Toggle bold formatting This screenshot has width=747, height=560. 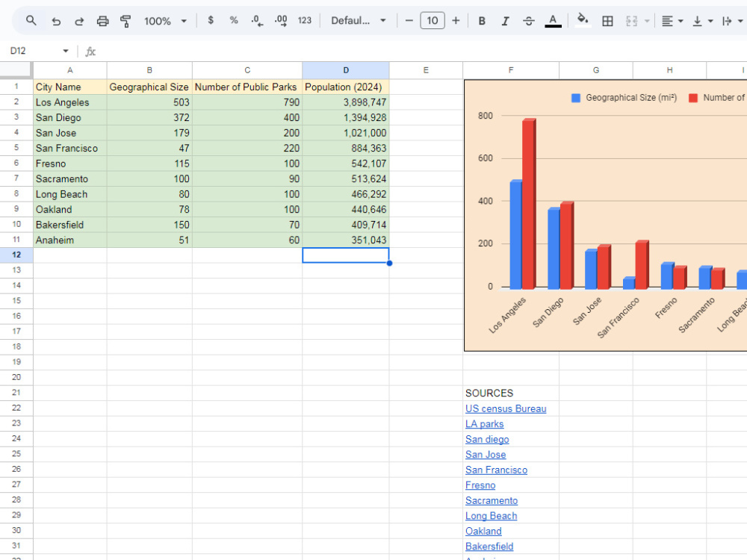[482, 21]
